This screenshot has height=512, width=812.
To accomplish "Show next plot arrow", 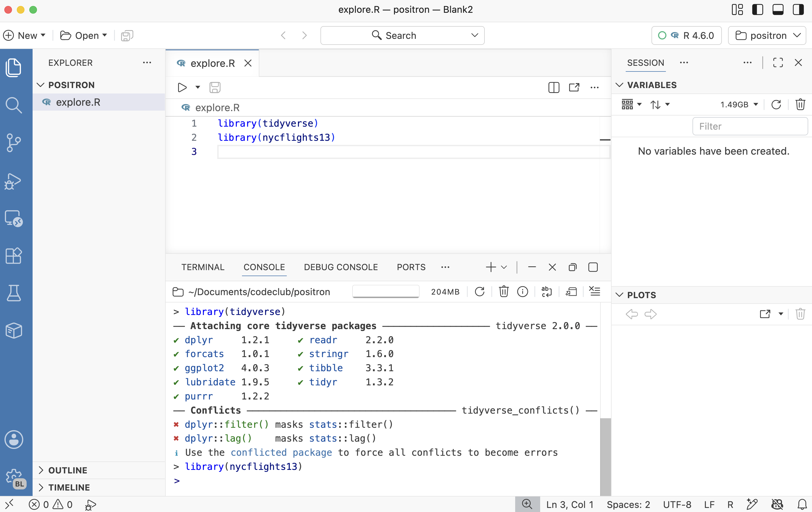I will (650, 314).
